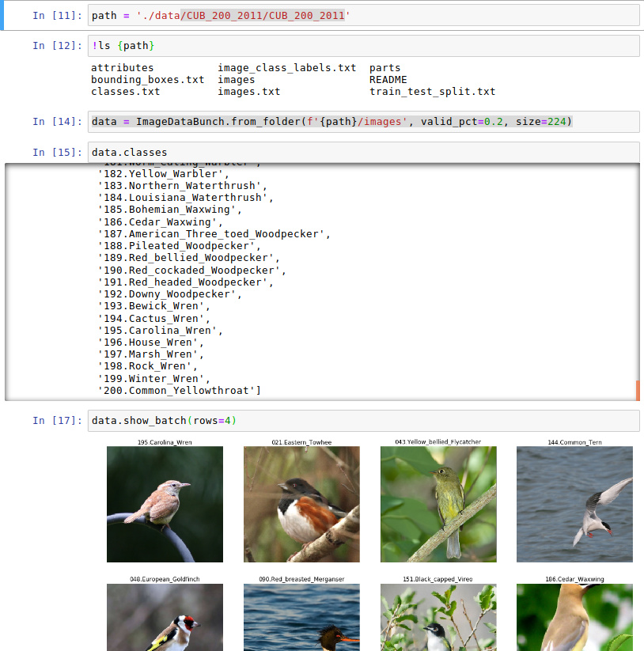644x651 pixels.
Task: Focus the data.classes code cell
Action: tap(362, 152)
